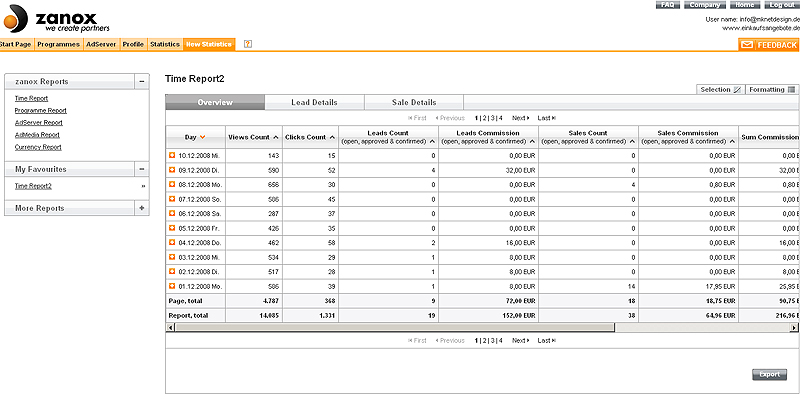Click the Selection button
Viewport: 800px width, 399px height.
point(720,89)
